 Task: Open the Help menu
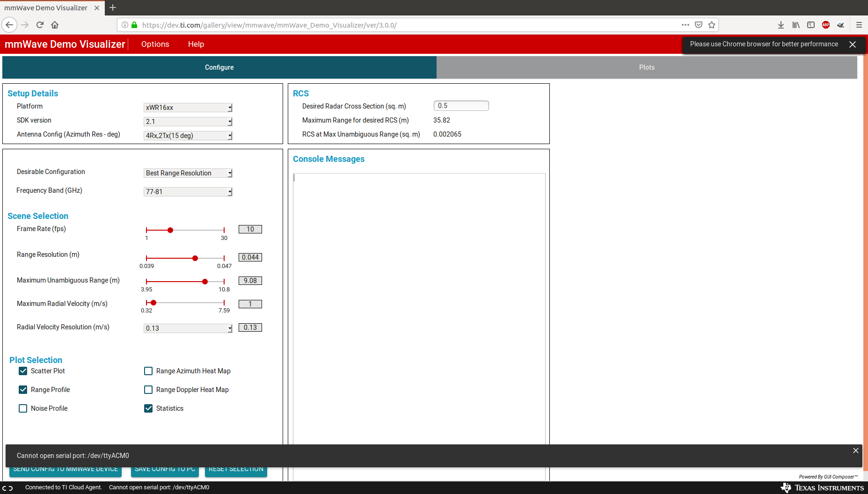pos(196,44)
